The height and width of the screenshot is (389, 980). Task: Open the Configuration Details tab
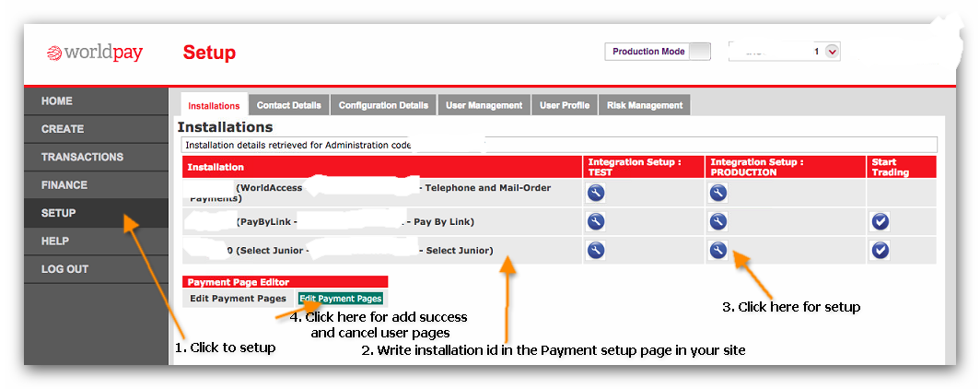point(383,105)
